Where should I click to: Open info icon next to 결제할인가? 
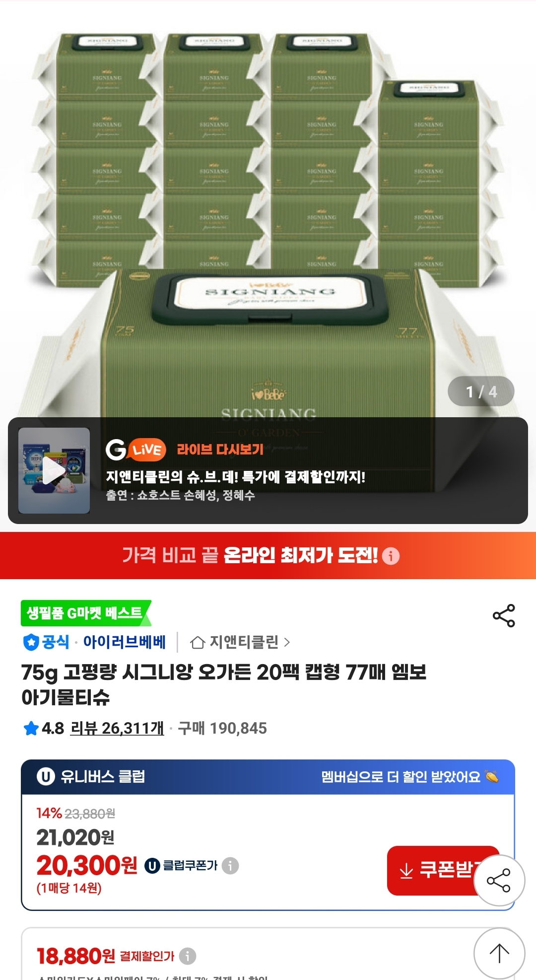(188, 956)
